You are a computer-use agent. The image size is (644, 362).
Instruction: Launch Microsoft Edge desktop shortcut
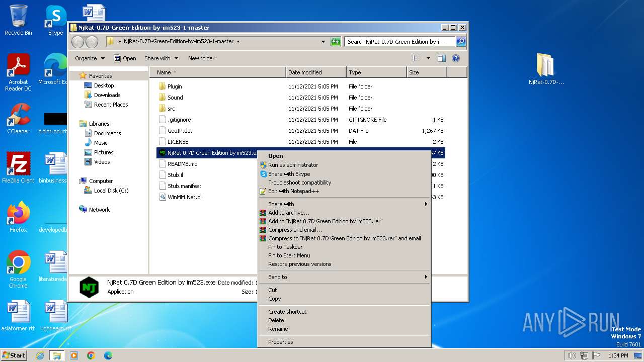coord(53,69)
